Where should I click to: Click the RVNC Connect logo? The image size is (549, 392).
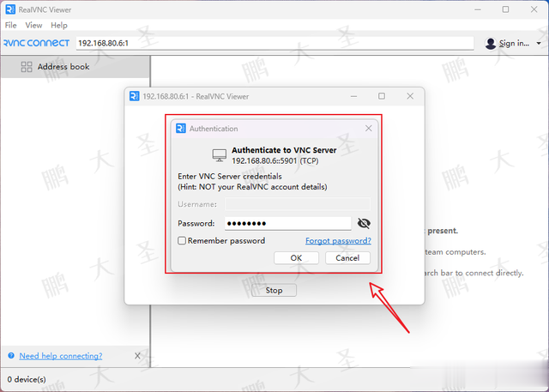[x=36, y=43]
